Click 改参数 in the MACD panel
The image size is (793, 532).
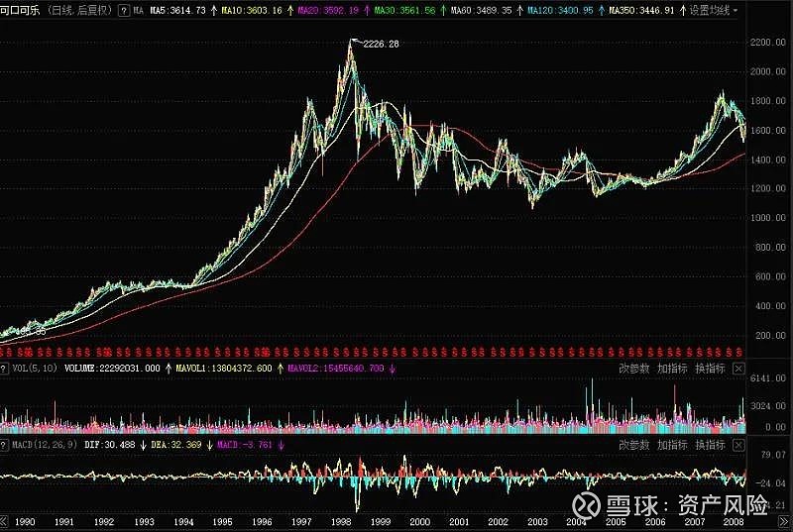tap(633, 445)
